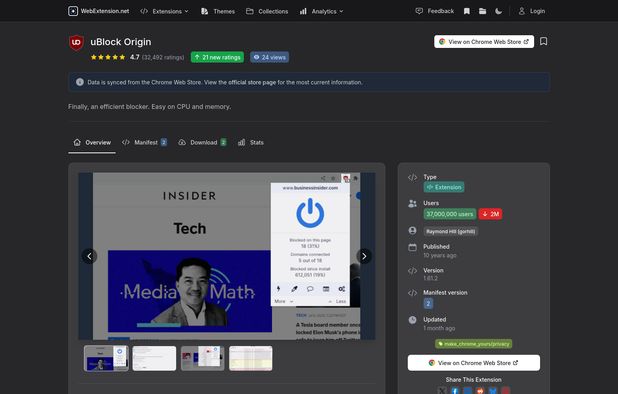Click View on Chrome Web Store beside title
Image resolution: width=618 pixels, height=394 pixels.
[484, 42]
